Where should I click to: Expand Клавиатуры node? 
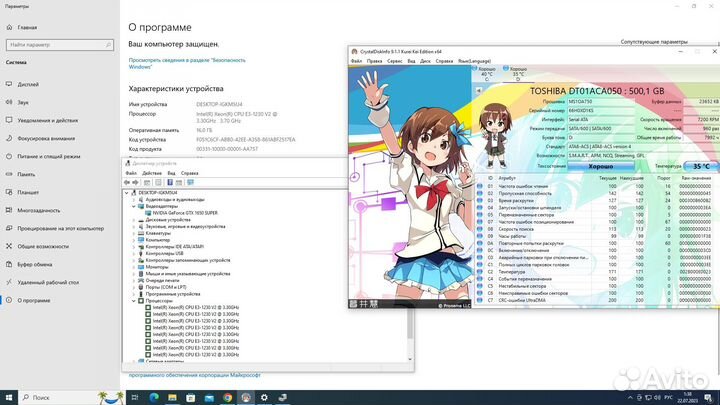134,233
